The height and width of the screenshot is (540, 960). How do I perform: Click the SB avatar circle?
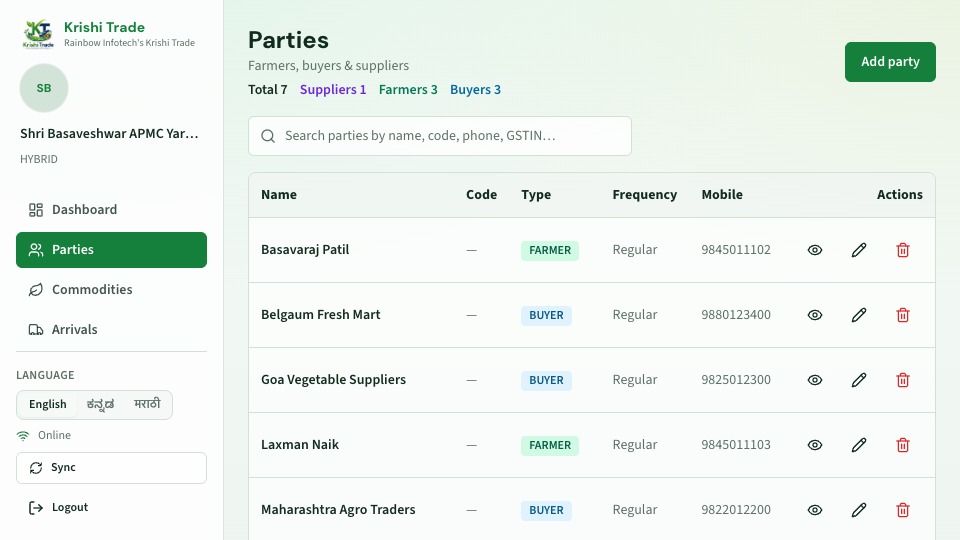point(44,88)
